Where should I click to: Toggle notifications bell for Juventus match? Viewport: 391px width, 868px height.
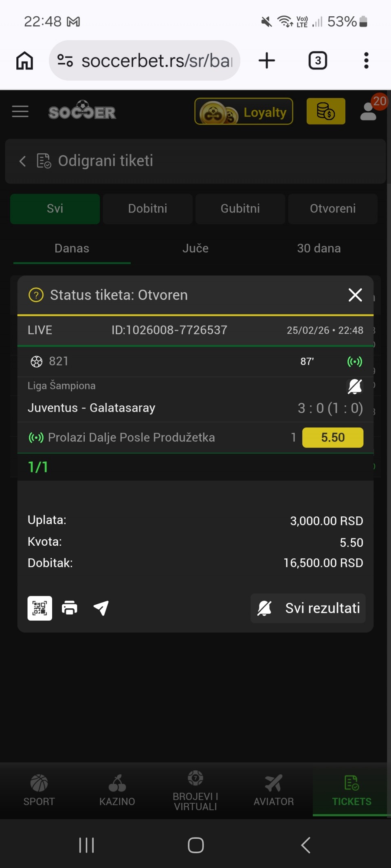pos(354,386)
